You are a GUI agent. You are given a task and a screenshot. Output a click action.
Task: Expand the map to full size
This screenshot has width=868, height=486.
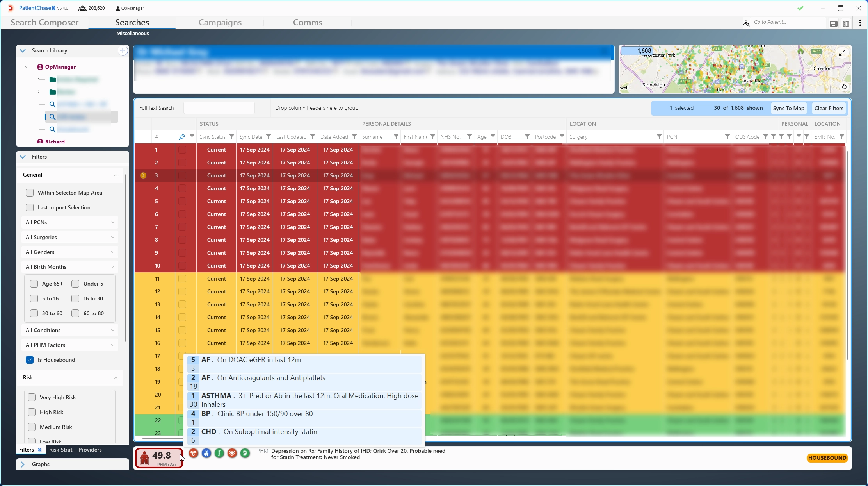(842, 53)
